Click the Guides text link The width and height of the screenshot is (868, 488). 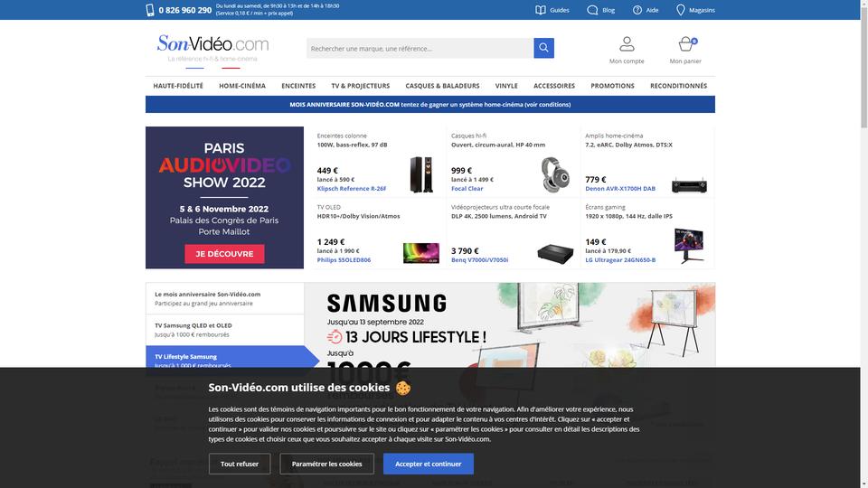coord(560,10)
